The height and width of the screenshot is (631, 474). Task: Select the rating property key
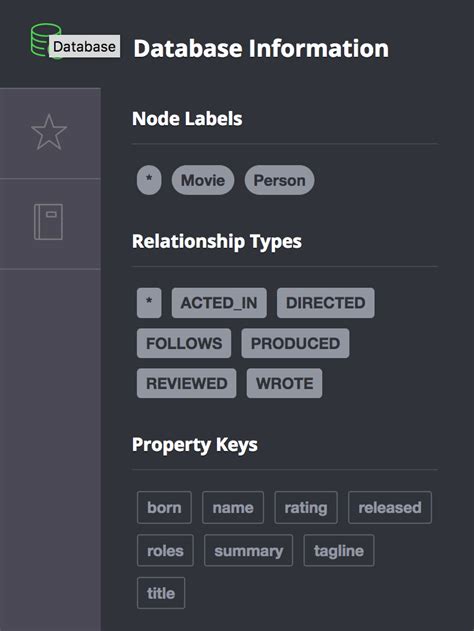(306, 507)
